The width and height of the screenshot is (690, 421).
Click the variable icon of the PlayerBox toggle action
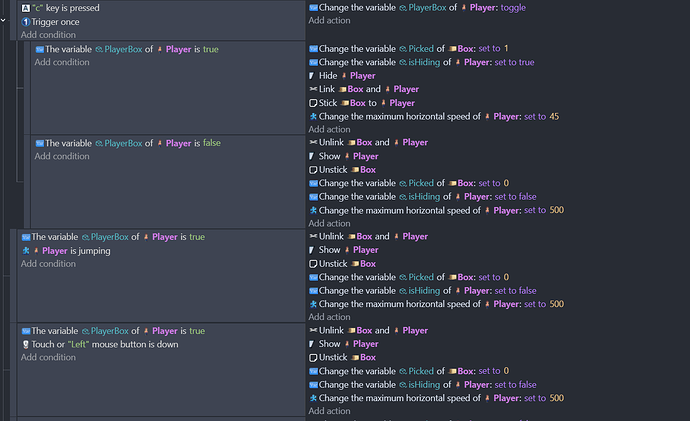[313, 7]
